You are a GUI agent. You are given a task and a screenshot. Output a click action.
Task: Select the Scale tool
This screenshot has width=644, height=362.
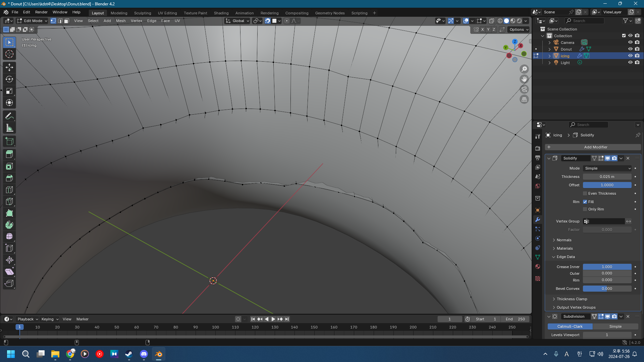(x=9, y=91)
